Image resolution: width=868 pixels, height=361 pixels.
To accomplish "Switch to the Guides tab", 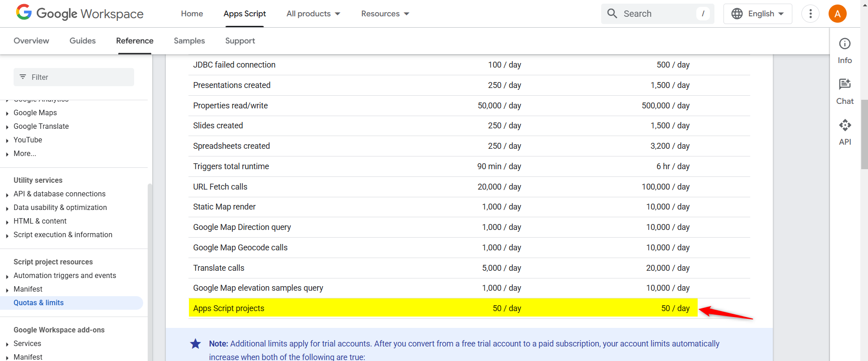I will click(82, 41).
